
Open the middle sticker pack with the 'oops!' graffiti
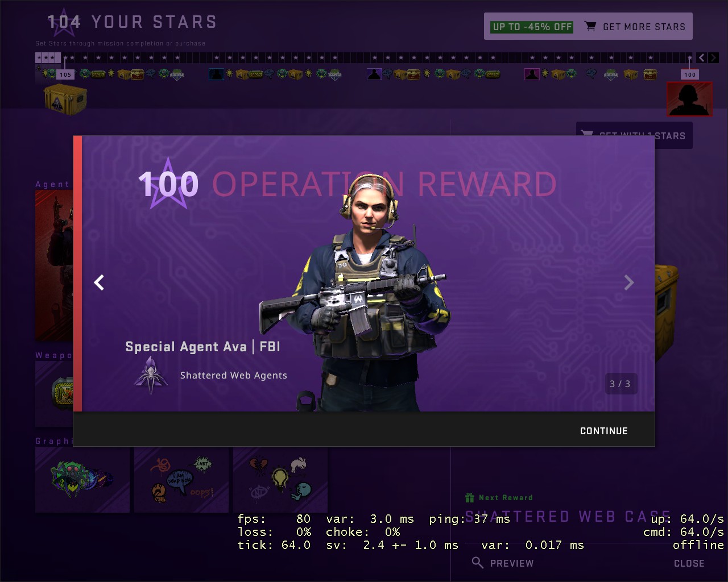[181, 480]
